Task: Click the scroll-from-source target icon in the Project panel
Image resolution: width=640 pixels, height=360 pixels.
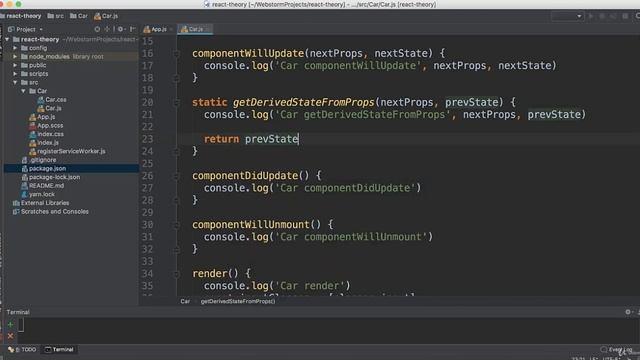Action: coord(97,29)
